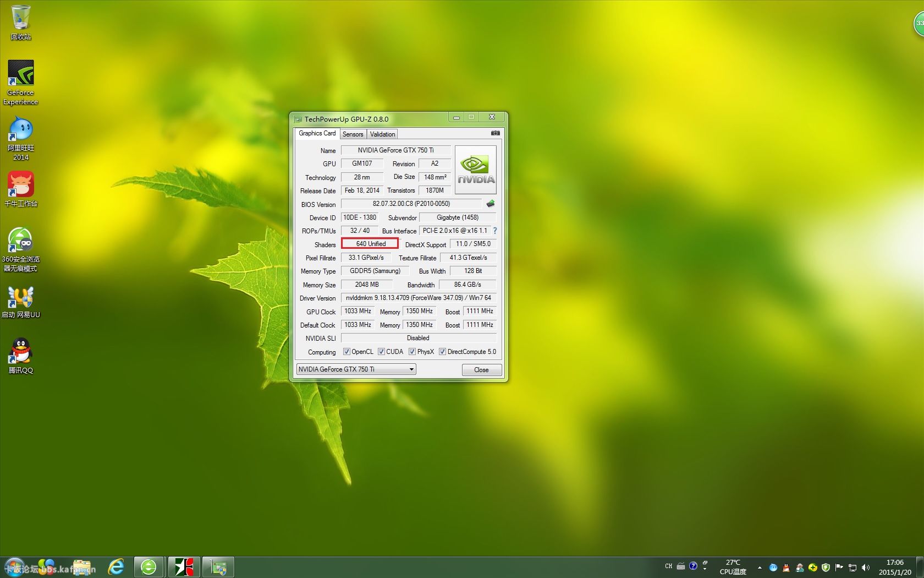
Task: Switch to the Graphics Card tab
Action: 317,133
